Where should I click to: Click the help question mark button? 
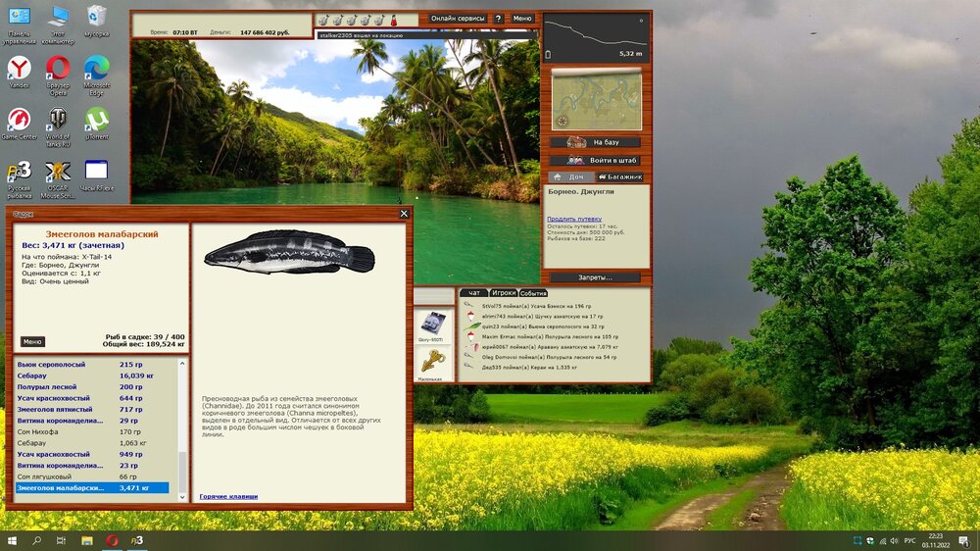click(498, 19)
